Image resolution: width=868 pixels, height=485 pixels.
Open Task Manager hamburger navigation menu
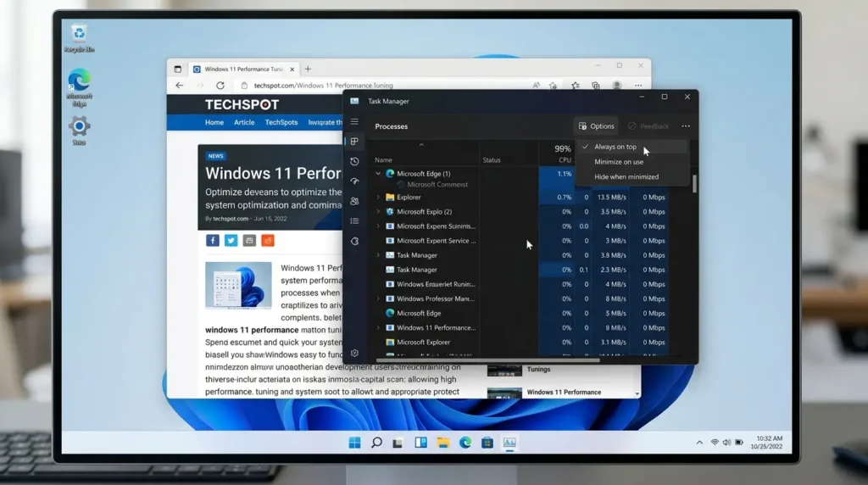pos(354,121)
